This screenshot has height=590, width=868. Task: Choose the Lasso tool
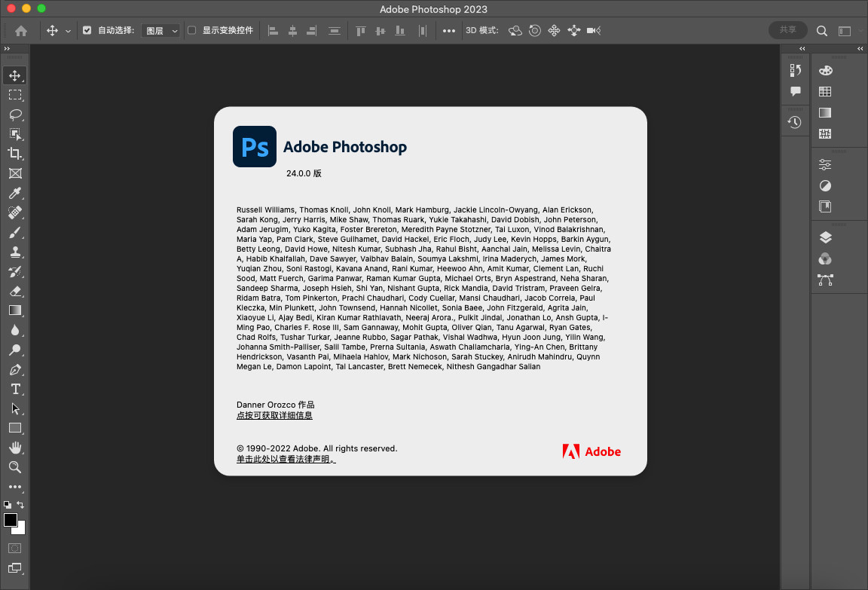(x=15, y=115)
